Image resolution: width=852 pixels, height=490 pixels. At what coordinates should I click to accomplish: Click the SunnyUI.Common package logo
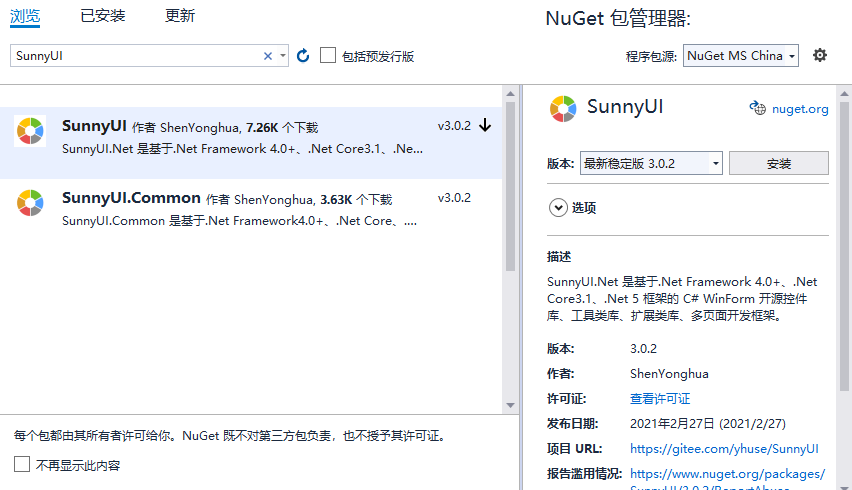click(x=30, y=203)
